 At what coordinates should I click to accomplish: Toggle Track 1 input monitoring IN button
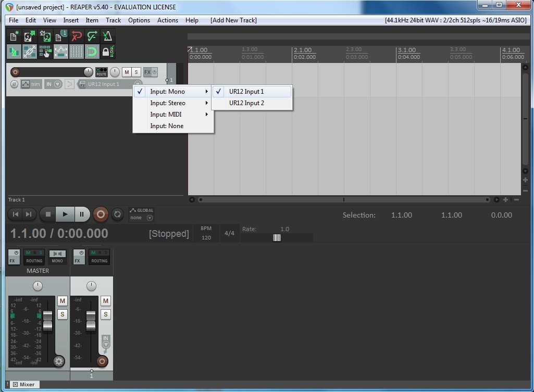(x=49, y=84)
